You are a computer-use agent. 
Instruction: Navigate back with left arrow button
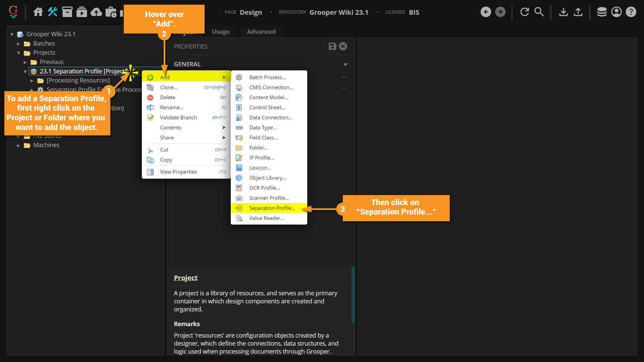pyautogui.click(x=486, y=12)
